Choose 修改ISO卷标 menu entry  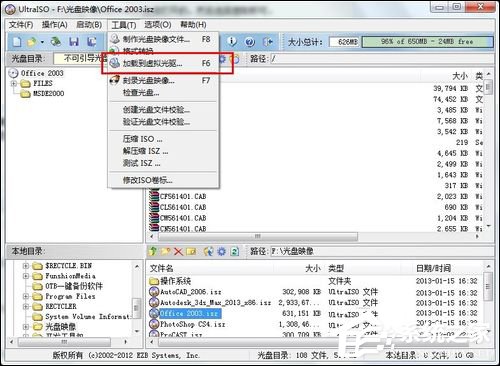163,180
